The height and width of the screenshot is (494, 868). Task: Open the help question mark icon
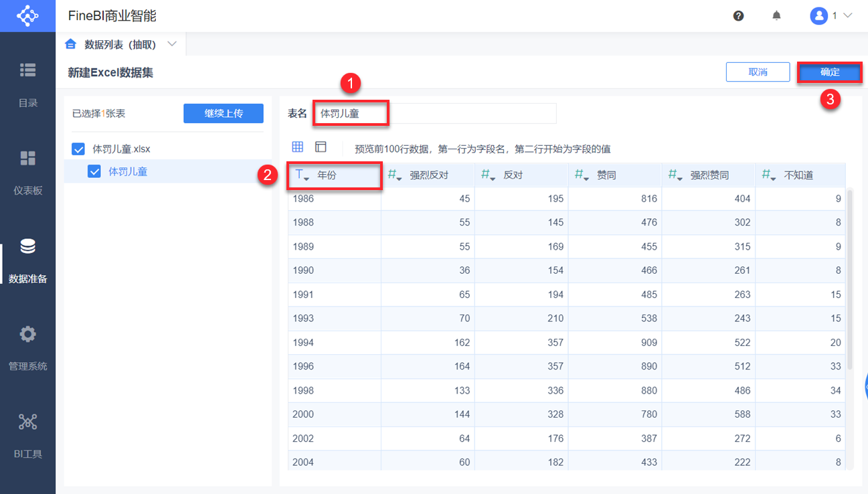pyautogui.click(x=739, y=16)
